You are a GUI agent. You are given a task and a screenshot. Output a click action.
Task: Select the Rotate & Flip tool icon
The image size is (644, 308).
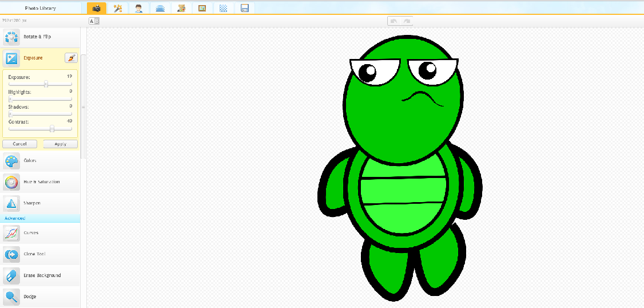point(11,37)
